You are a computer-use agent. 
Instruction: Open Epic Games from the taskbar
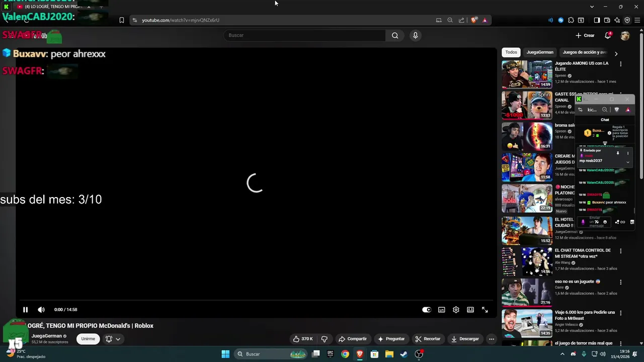(x=331, y=354)
